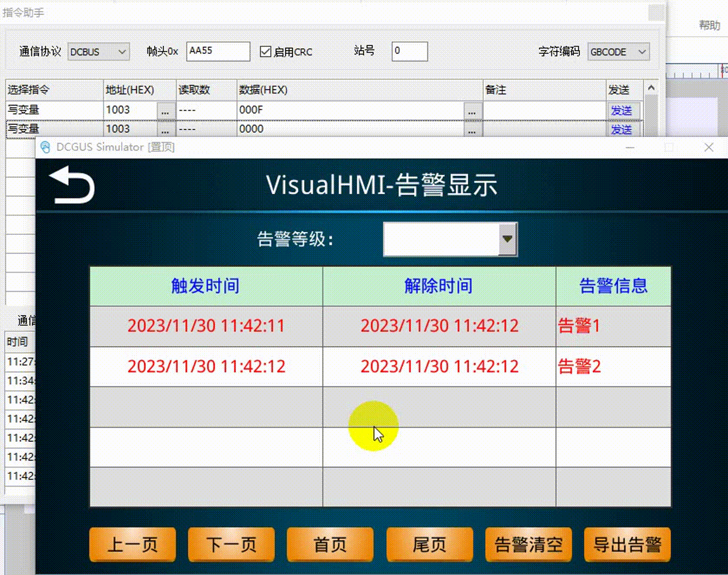Go to 首页 of alarm list

(x=330, y=545)
